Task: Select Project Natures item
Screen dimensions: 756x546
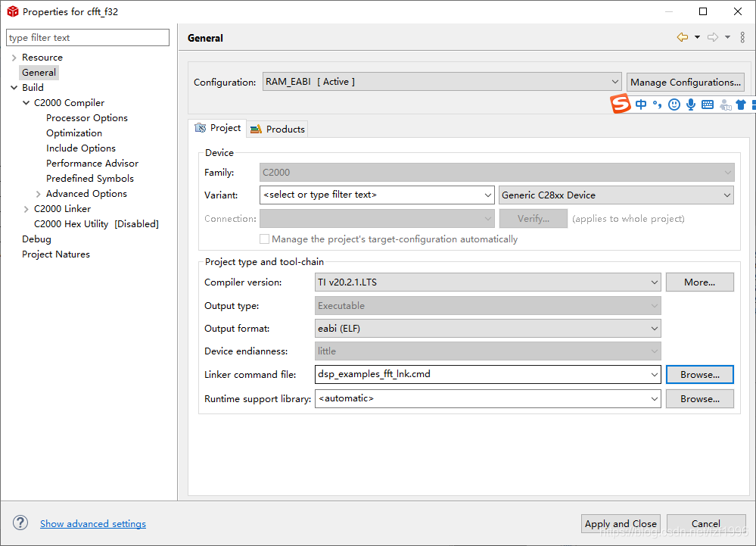Action: [x=56, y=254]
